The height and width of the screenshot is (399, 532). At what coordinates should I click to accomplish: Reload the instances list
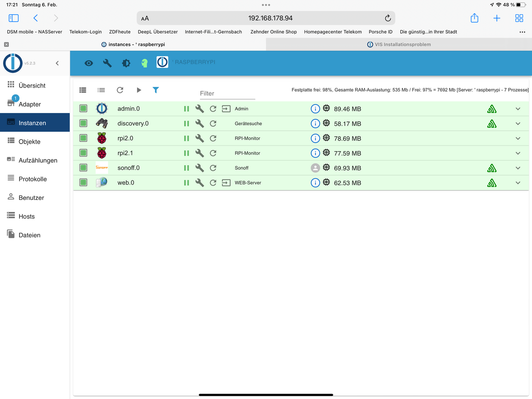pos(120,90)
